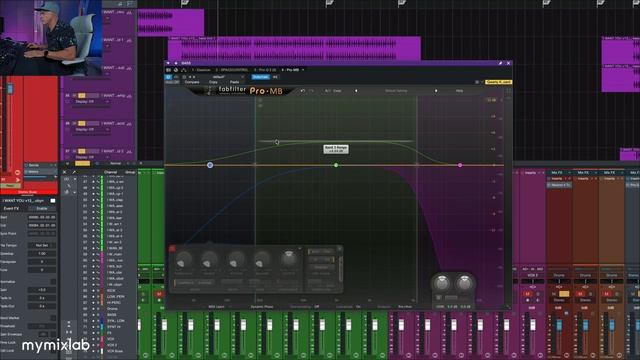
Task: Click the band Range knob
Action: click(x=209, y=259)
